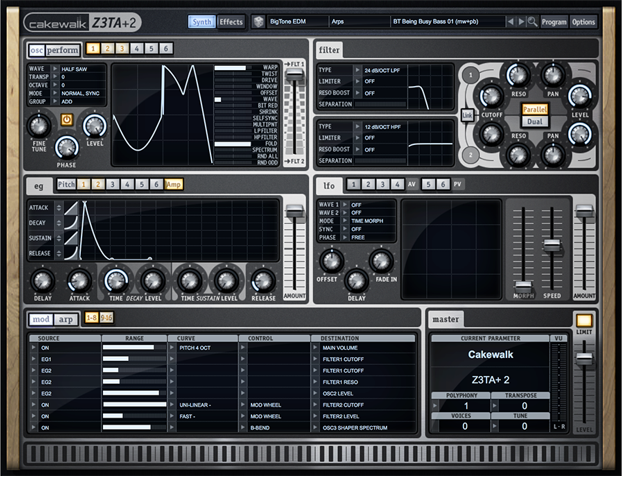623x477 pixels.
Task: Click the virtual keyboard strip
Action: (312, 454)
